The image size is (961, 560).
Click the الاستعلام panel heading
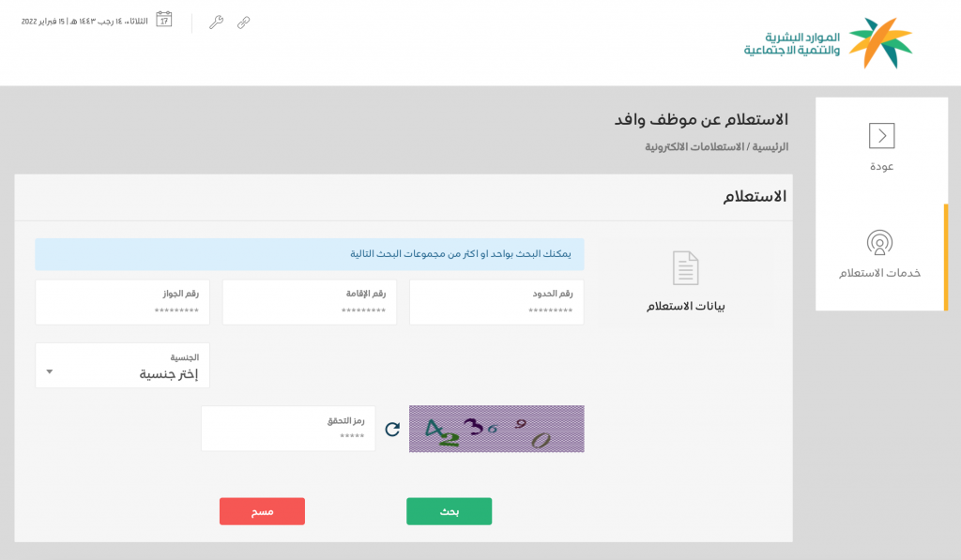point(755,197)
